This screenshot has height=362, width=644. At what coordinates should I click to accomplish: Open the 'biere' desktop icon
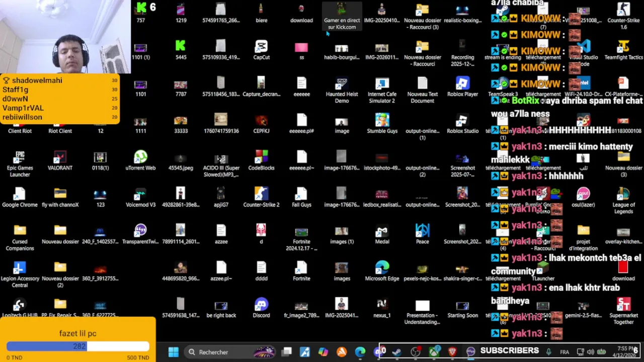(x=261, y=13)
